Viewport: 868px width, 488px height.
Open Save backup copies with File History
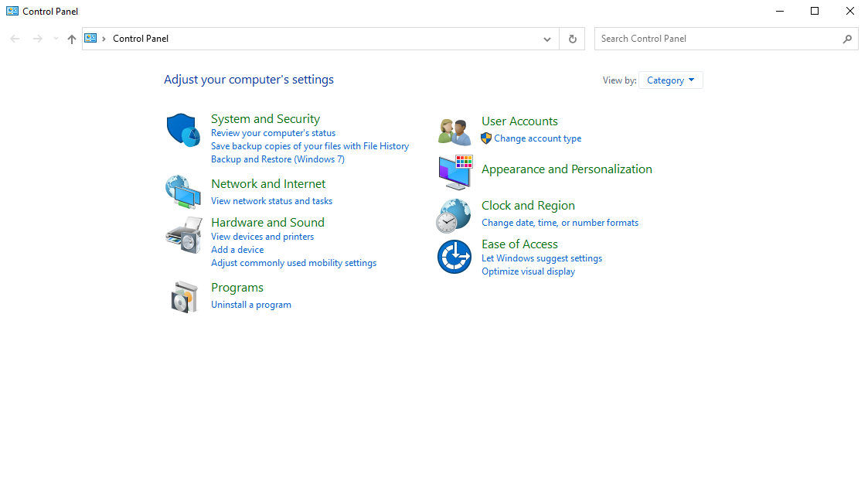tap(309, 146)
